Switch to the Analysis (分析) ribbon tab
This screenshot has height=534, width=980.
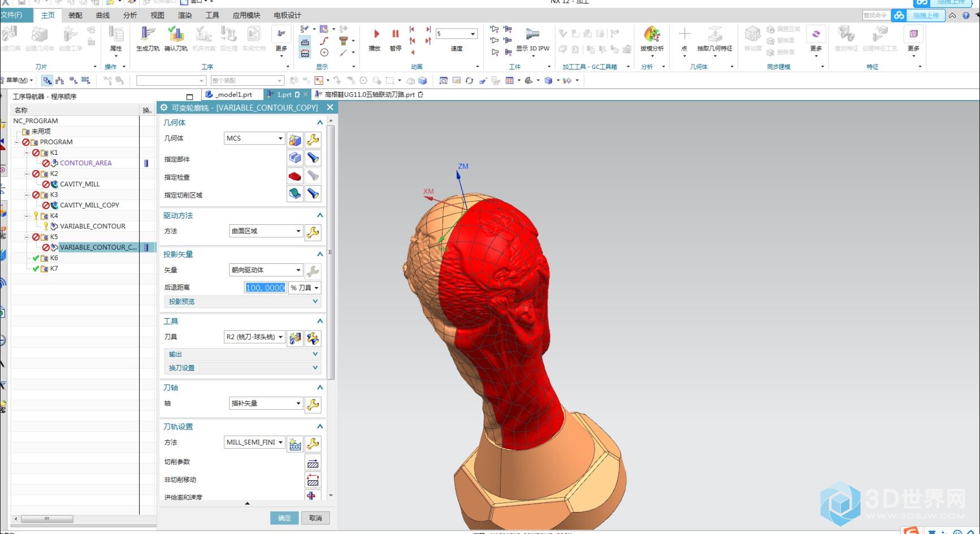click(x=130, y=15)
